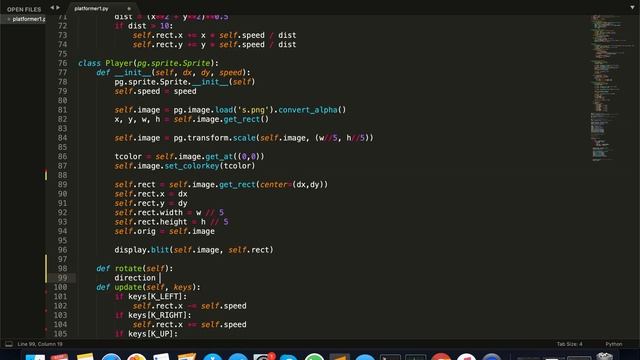Image resolution: width=640 pixels, height=360 pixels.
Task: Click line 74 self.rect.y speed / dist
Action: pos(214,45)
